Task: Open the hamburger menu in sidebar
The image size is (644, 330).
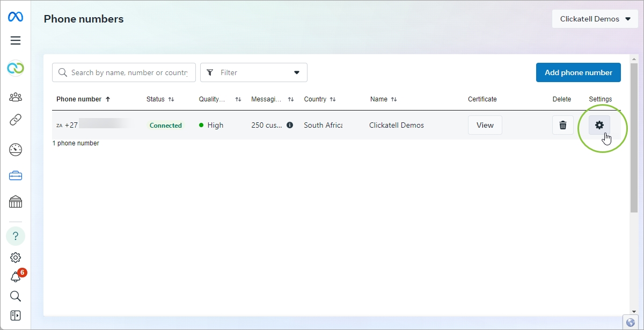Action: [x=16, y=41]
